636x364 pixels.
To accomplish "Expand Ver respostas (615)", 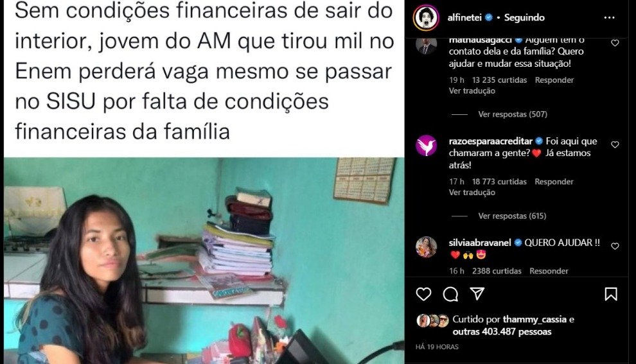I will [512, 216].
